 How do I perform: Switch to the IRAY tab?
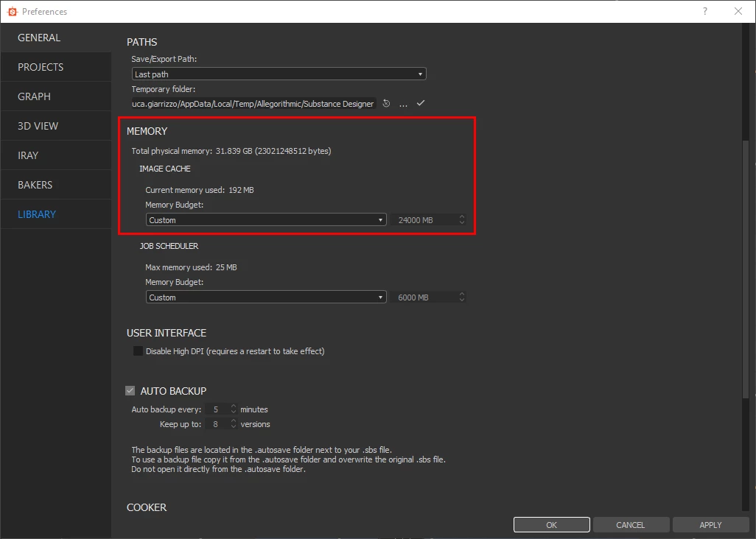[x=56, y=155]
